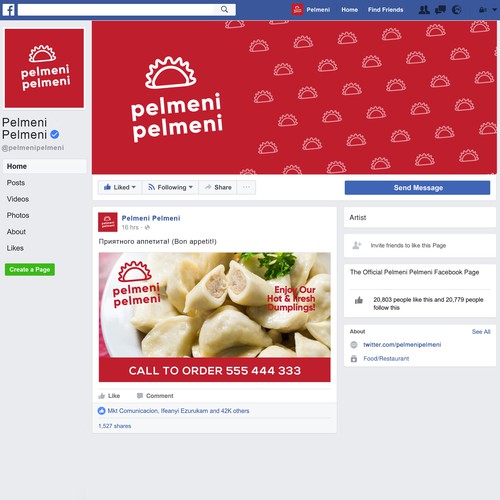The width and height of the screenshot is (500, 500).
Task: Select Photos in the left sidebar
Action: click(x=18, y=215)
